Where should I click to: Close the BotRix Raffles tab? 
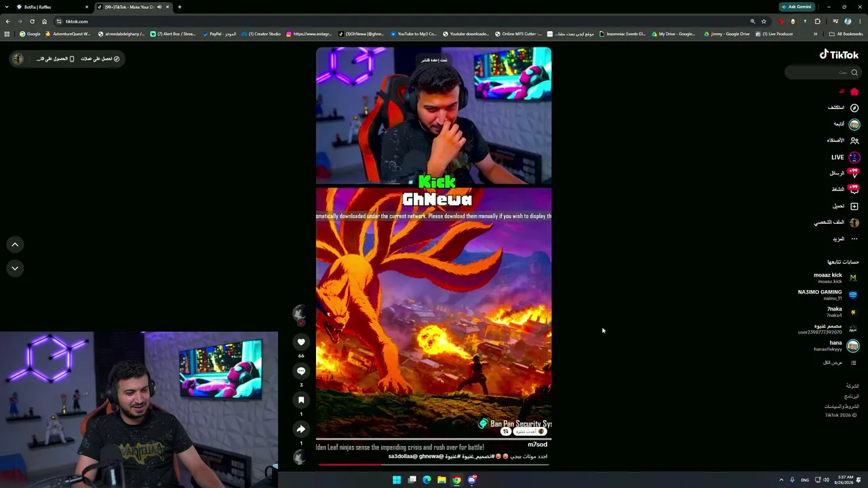click(x=87, y=7)
